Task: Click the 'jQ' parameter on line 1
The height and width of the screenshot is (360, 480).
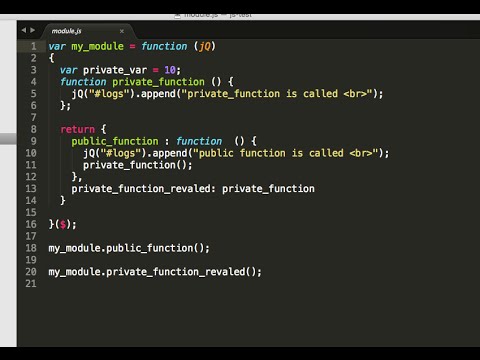Action: pos(205,46)
